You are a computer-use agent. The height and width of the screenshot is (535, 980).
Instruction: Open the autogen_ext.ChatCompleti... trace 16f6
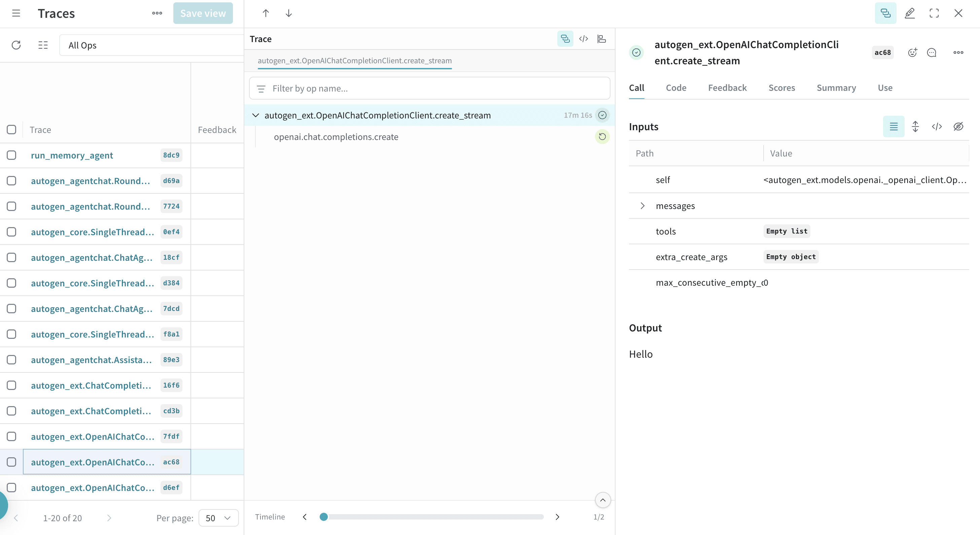[91, 385]
